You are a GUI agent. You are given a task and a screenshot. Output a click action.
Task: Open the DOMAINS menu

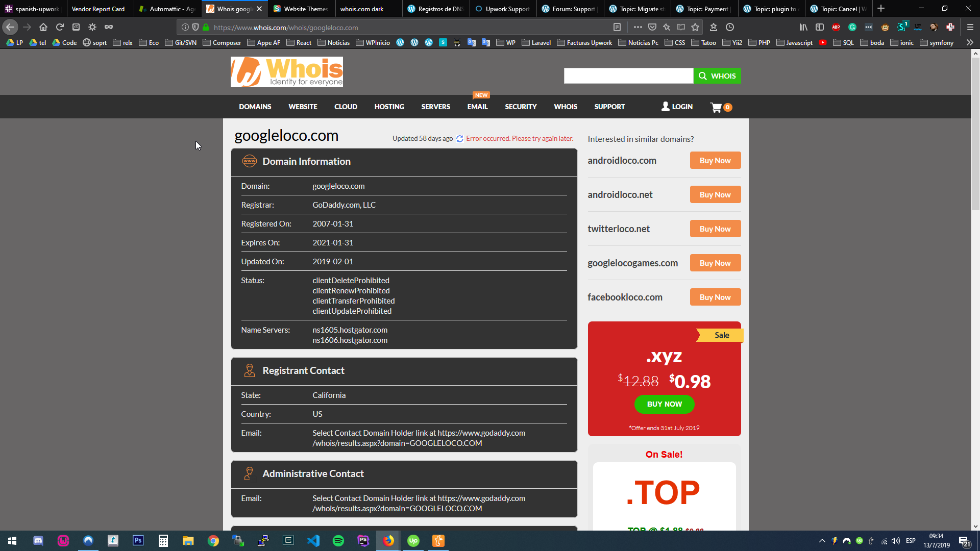[255, 107]
